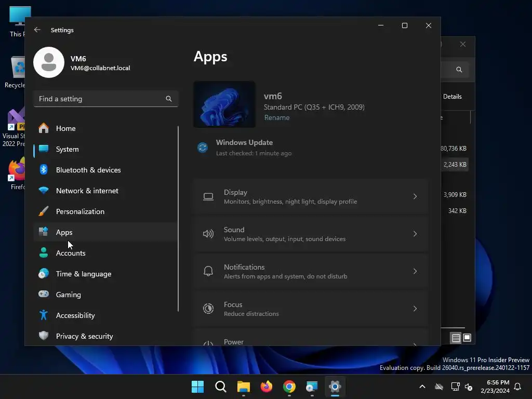Click the Rename link under vm6

pos(277,118)
